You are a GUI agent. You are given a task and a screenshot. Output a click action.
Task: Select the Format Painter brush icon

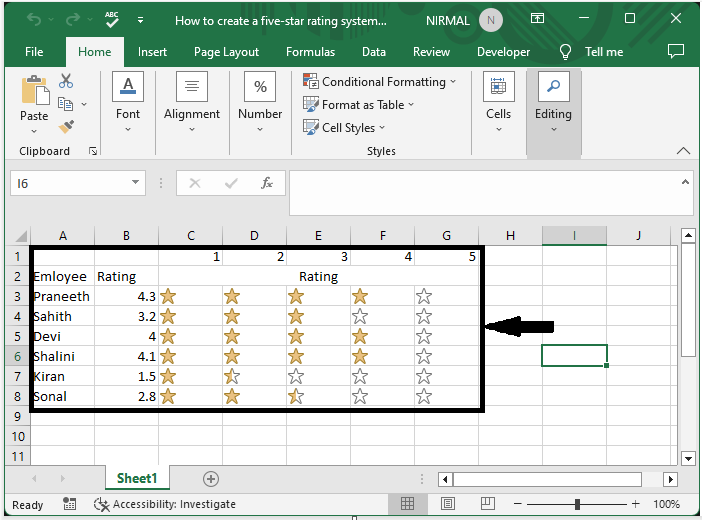tap(66, 127)
